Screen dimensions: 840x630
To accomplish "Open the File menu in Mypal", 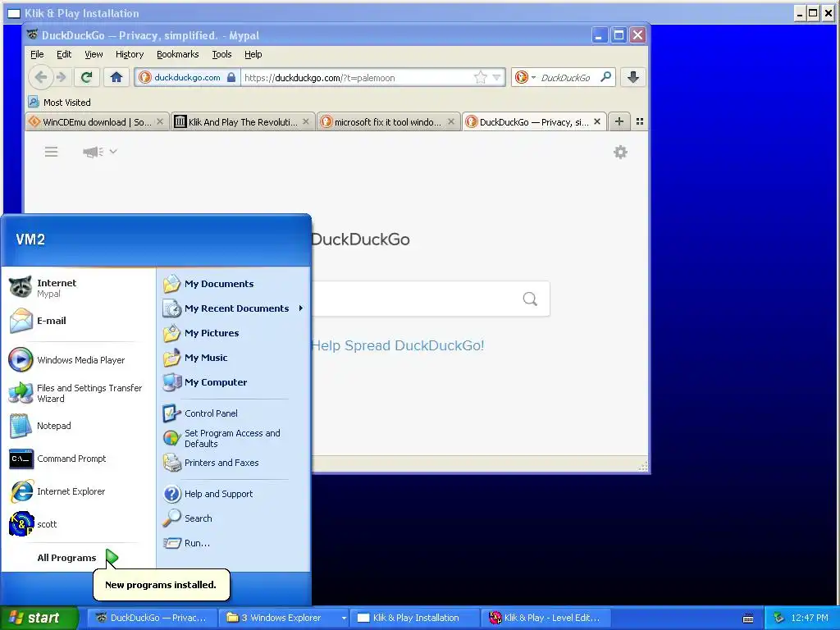I will (37, 54).
